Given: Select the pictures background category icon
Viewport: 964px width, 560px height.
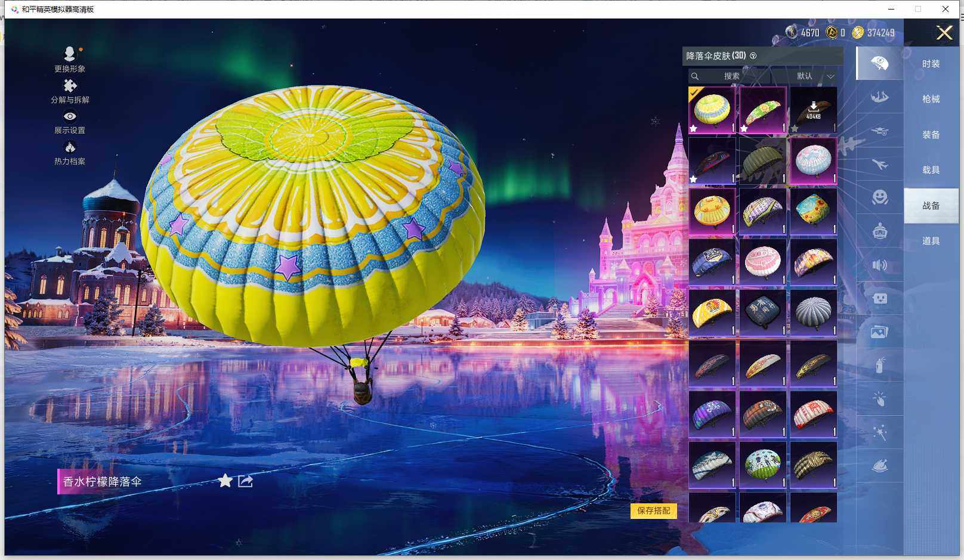Looking at the screenshot, I should point(879,332).
